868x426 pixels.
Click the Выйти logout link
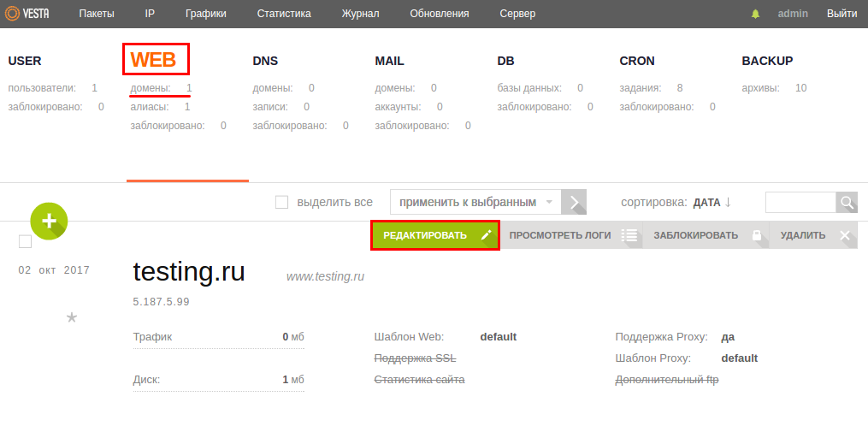click(842, 14)
